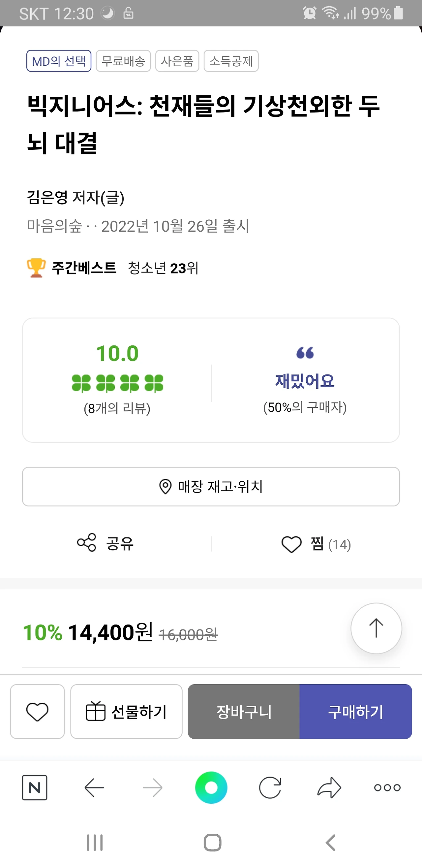Image resolution: width=422 pixels, height=868 pixels.
Task: Open the 8개의 리뷰 rating summary
Action: (117, 408)
